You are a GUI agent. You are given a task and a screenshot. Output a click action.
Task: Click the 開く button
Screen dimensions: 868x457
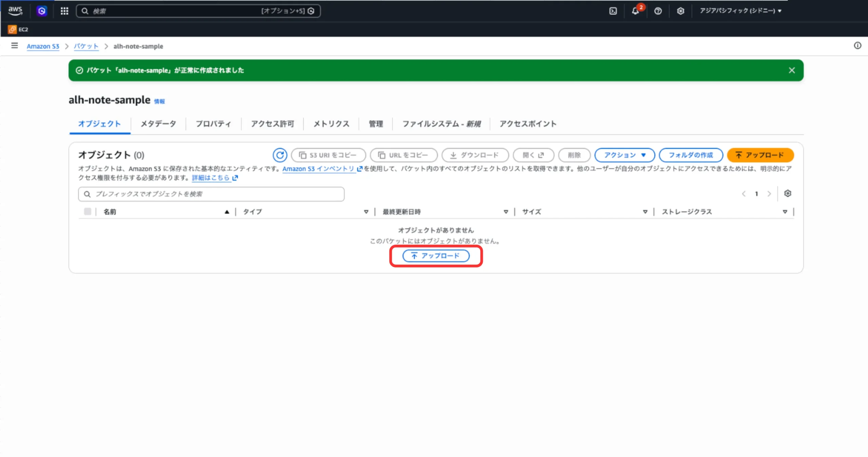(533, 155)
